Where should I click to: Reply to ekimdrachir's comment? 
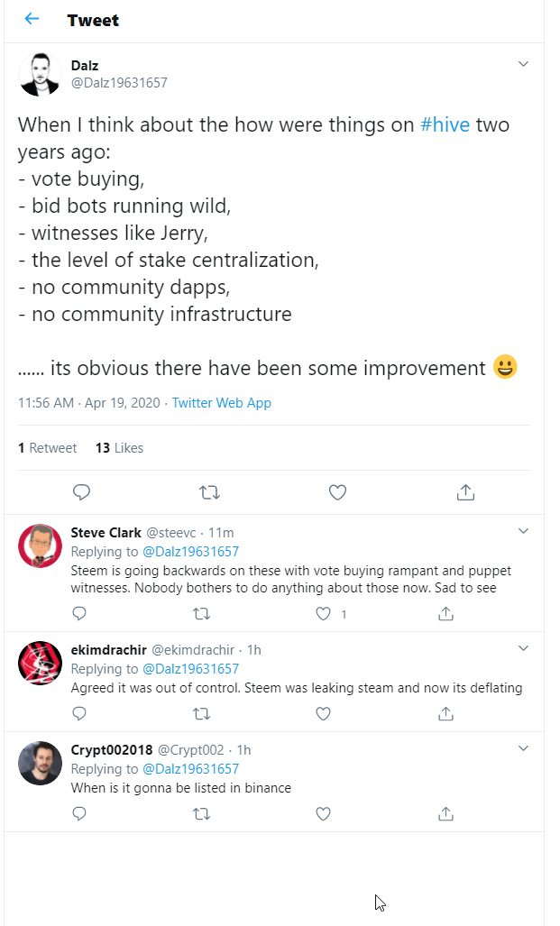(x=79, y=713)
